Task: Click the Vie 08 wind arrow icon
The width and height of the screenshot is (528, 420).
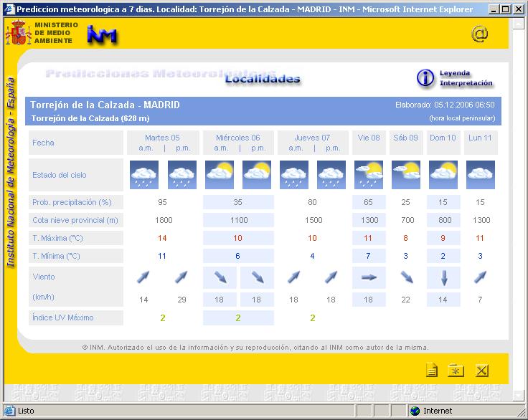Action: click(368, 277)
